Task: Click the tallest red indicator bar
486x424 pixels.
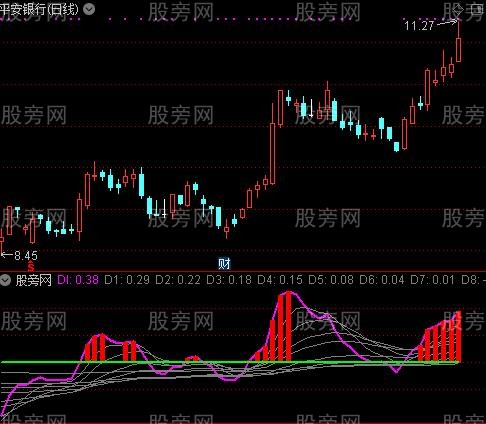Action: click(x=289, y=326)
